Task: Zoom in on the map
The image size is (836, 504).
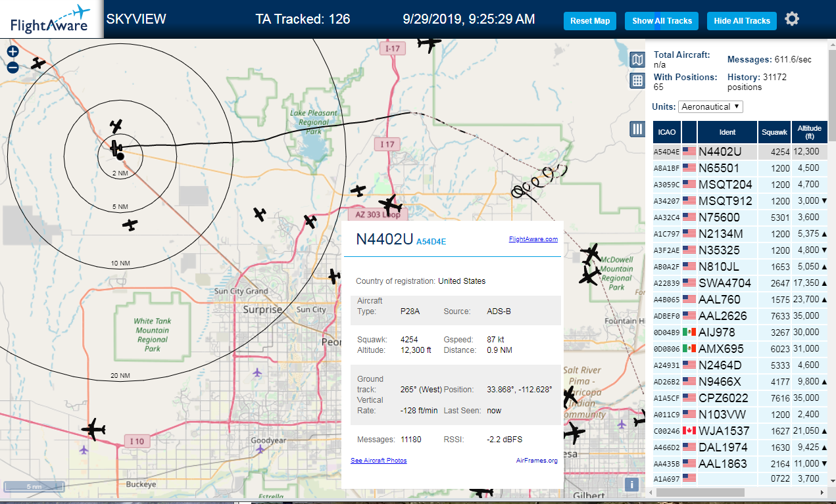Action: (12, 51)
